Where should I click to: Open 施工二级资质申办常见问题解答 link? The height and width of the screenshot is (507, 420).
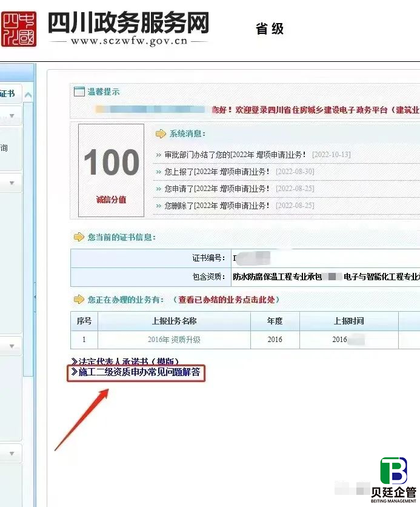pyautogui.click(x=136, y=372)
